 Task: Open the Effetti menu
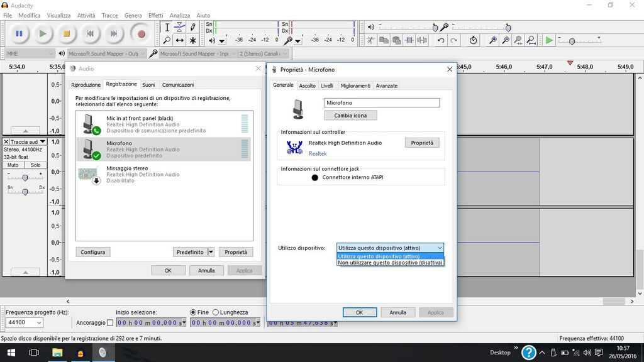pyautogui.click(x=155, y=15)
